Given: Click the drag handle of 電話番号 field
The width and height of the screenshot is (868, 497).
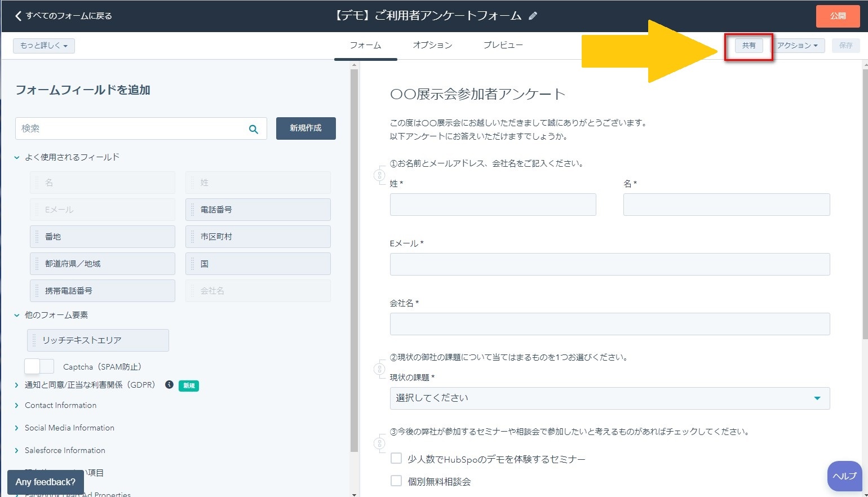Looking at the screenshot, I should [x=193, y=210].
